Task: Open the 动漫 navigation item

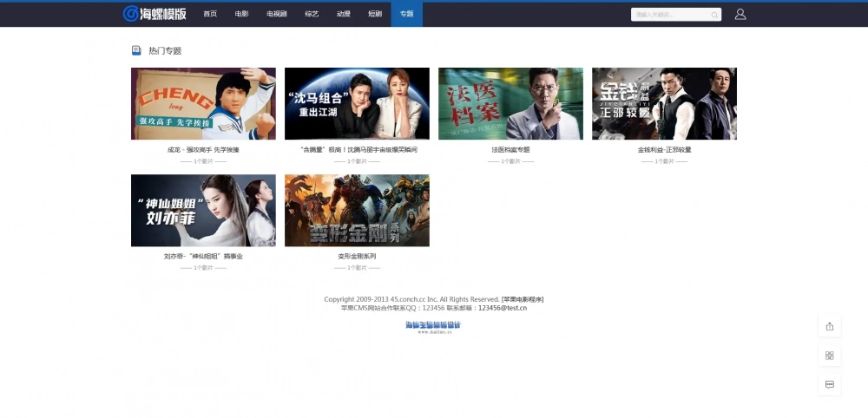Action: click(344, 14)
